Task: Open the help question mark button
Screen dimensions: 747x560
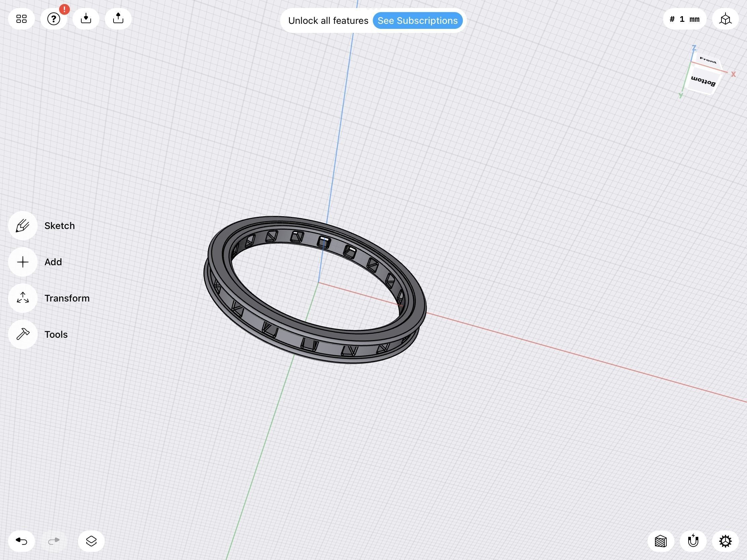Action: click(53, 19)
